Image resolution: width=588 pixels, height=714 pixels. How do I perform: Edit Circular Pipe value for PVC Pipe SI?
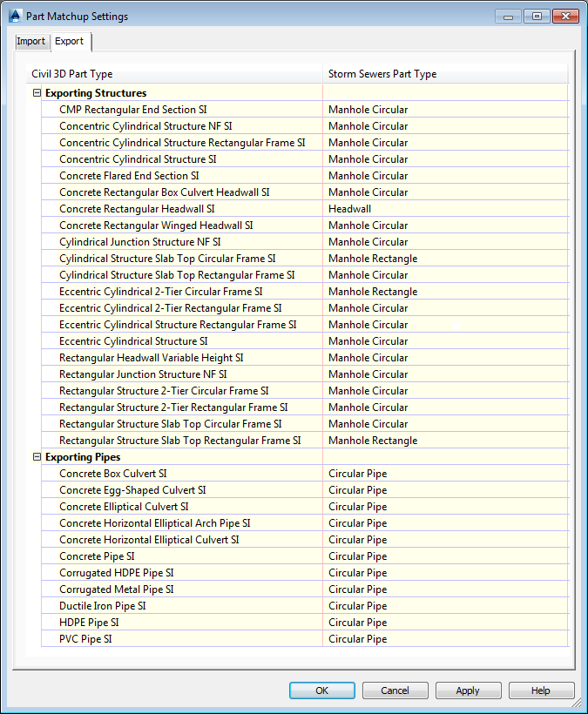(445, 639)
